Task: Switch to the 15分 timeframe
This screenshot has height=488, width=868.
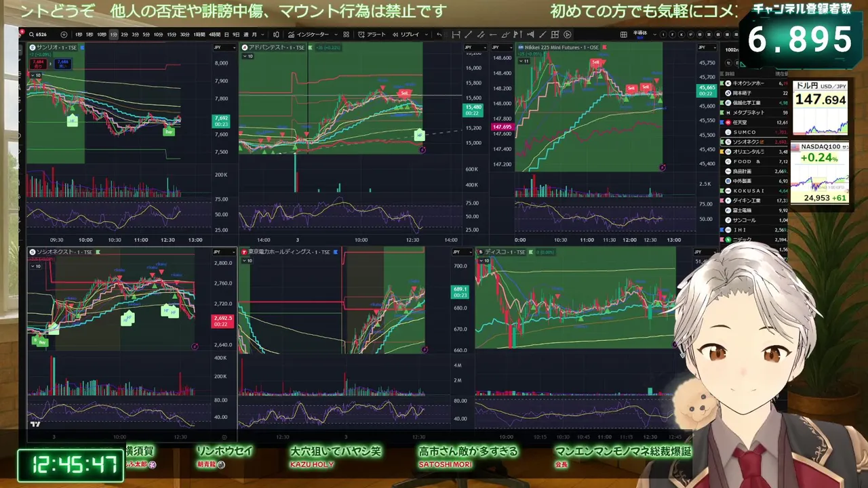Action: [x=172, y=35]
